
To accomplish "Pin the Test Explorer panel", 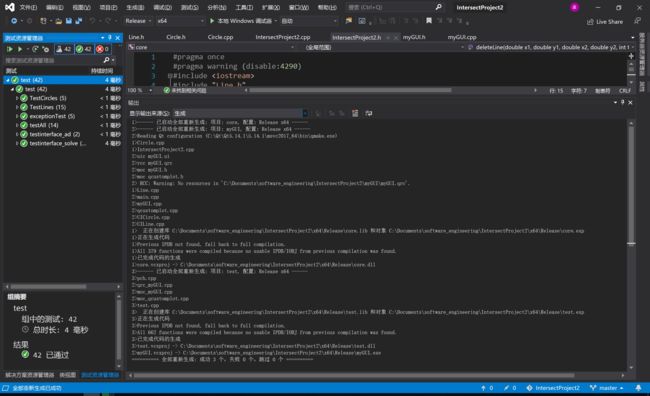I will (110, 38).
